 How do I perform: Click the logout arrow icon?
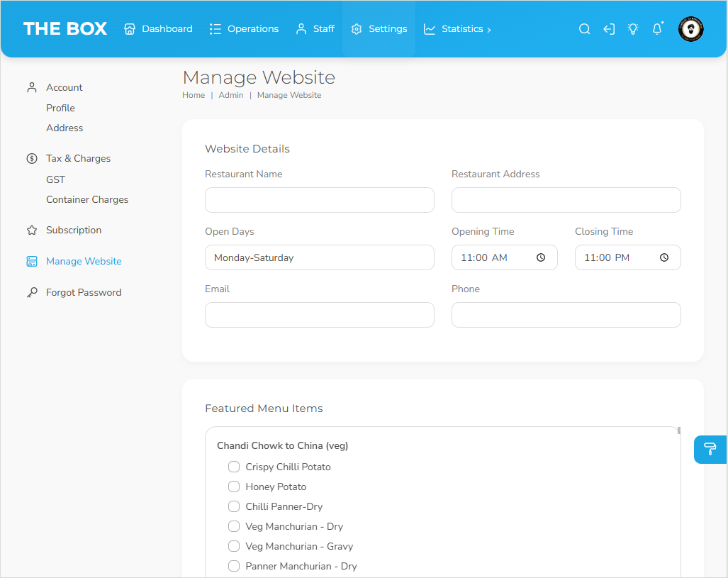point(609,29)
